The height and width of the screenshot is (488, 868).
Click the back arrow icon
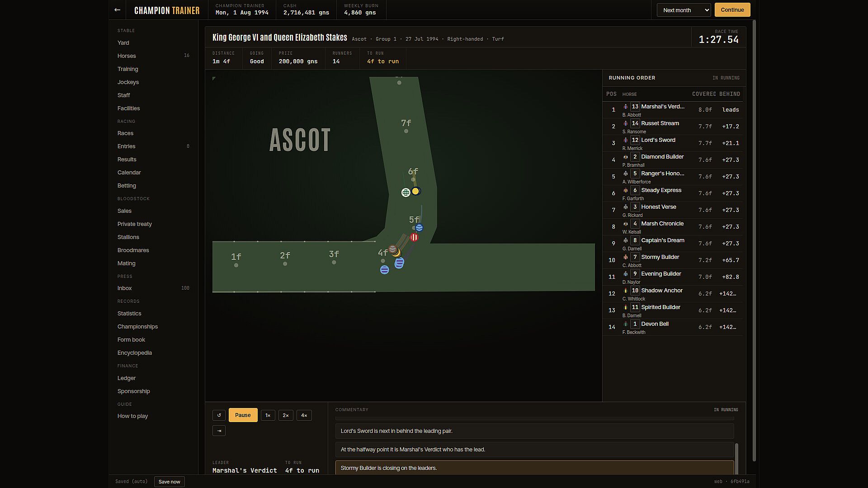coord(117,10)
